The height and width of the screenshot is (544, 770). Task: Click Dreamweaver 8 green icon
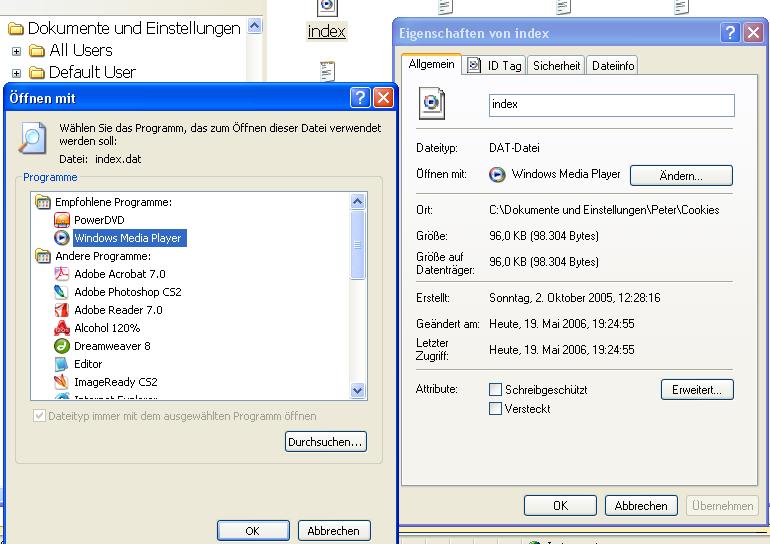point(62,346)
